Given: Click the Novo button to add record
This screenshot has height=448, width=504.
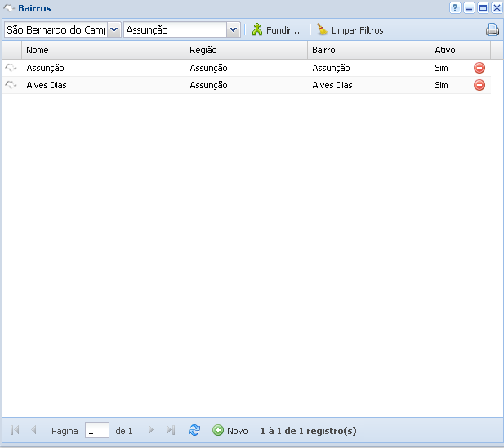Looking at the screenshot, I should (x=230, y=430).
